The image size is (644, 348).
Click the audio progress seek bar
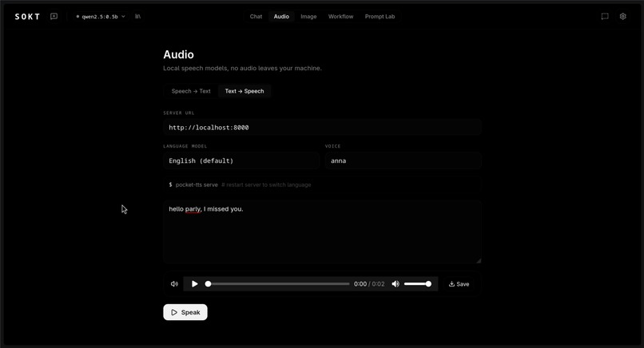click(279, 283)
